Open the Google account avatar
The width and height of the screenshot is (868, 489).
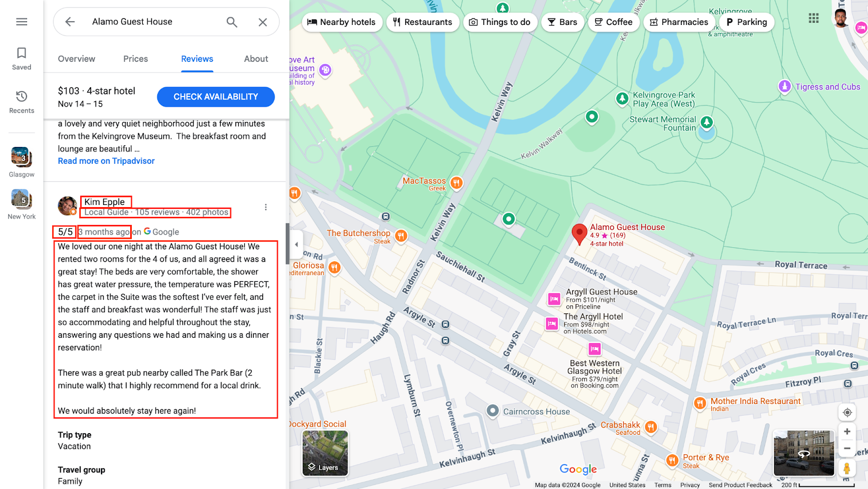click(841, 18)
